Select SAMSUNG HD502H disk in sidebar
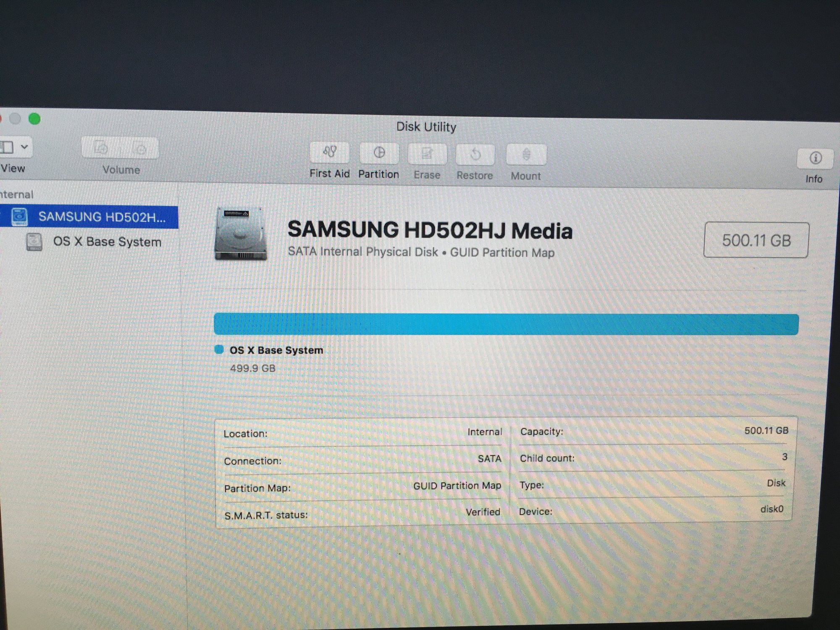840x630 pixels. click(x=102, y=217)
